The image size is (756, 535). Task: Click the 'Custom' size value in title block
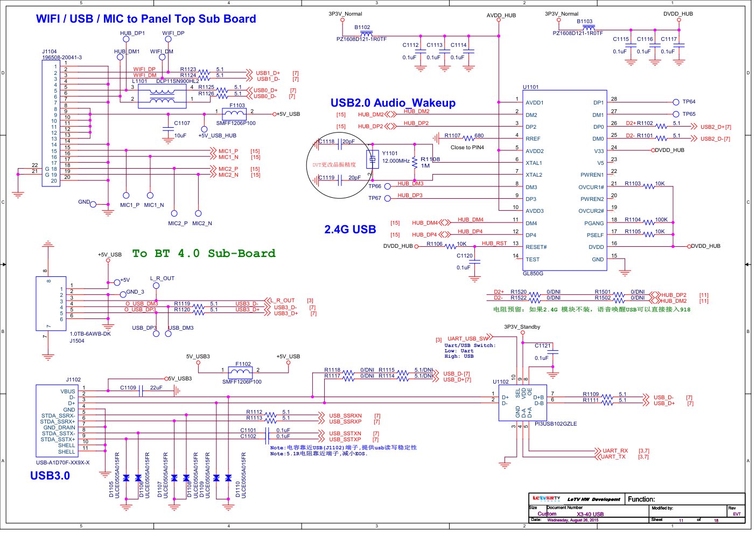click(547, 514)
